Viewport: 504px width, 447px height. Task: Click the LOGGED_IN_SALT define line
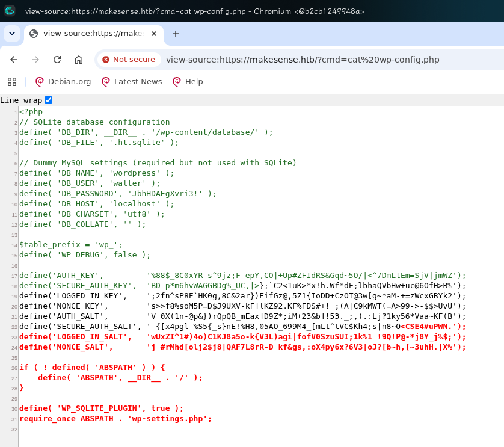click(x=243, y=337)
